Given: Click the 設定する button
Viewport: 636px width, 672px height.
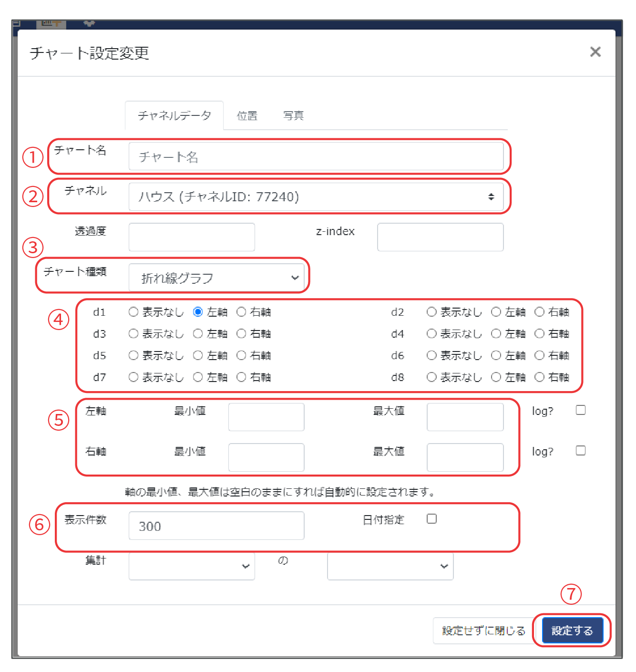Looking at the screenshot, I should pyautogui.click(x=572, y=631).
